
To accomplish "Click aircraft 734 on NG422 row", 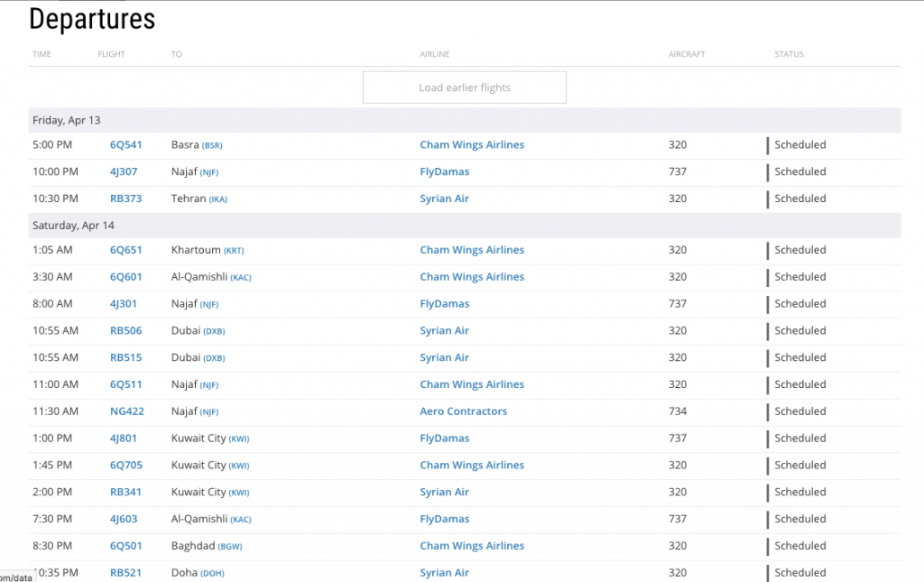I will [678, 411].
